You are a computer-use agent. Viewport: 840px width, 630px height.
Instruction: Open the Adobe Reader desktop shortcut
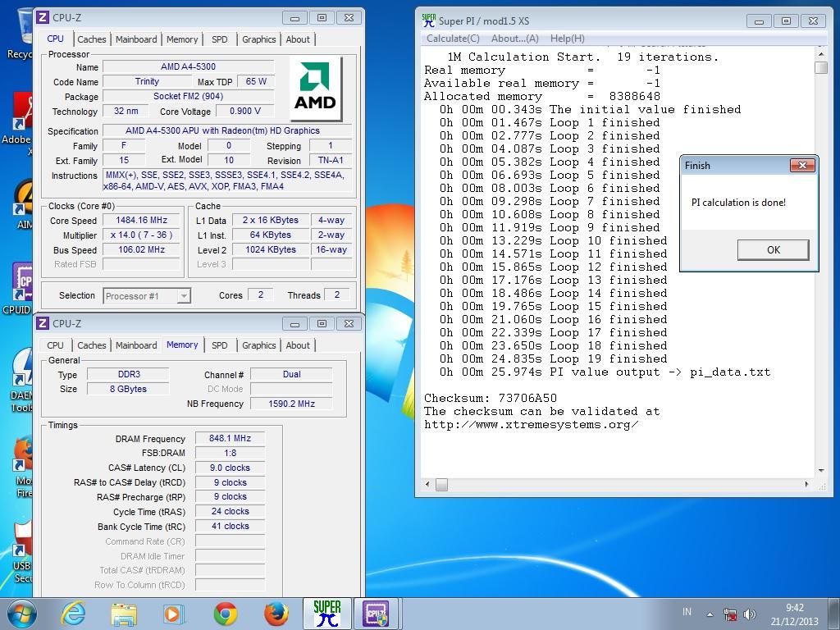19,123
